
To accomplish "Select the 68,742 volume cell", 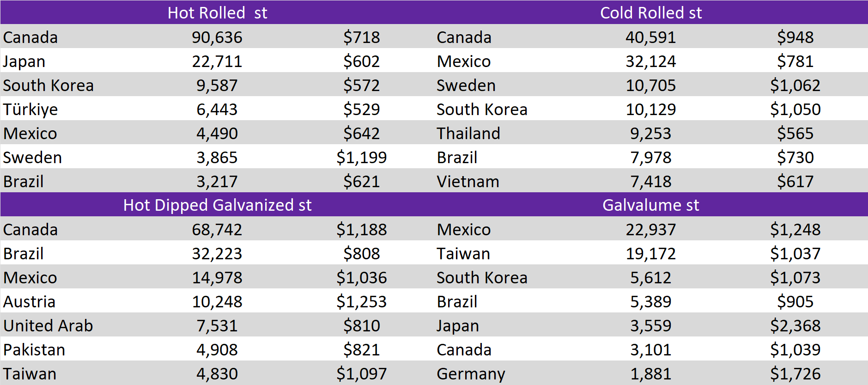I will 217,230.
